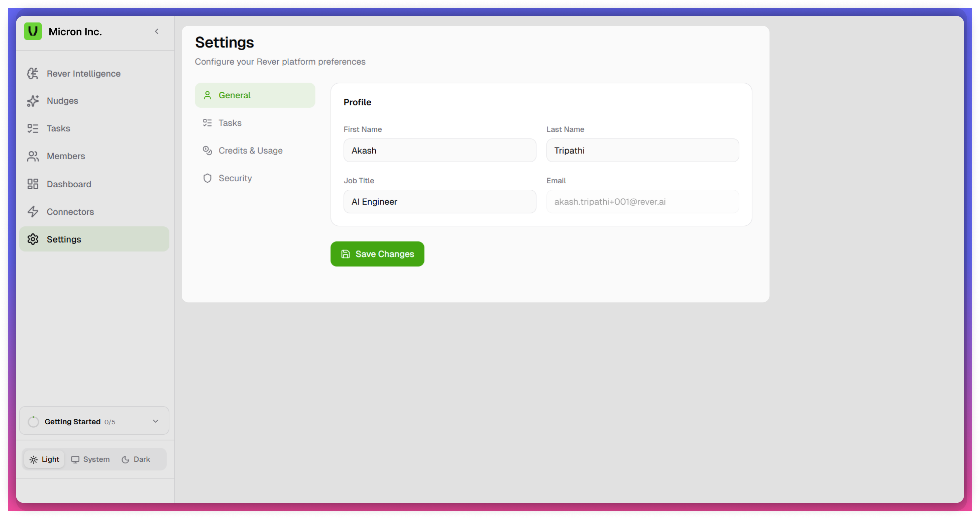Viewport: 980px width, 519px height.
Task: Open Nudges via its sparkle icon
Action: (33, 101)
